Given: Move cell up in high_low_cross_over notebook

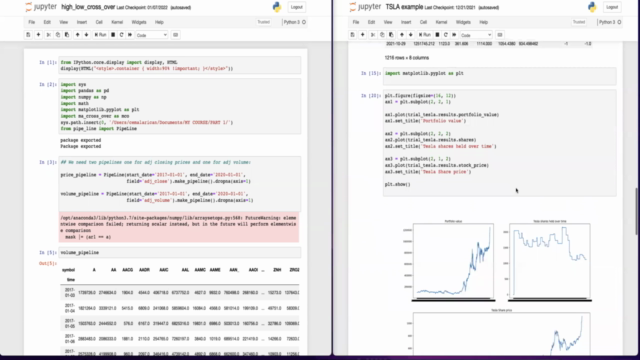Looking at the screenshot, I should (x=77, y=35).
